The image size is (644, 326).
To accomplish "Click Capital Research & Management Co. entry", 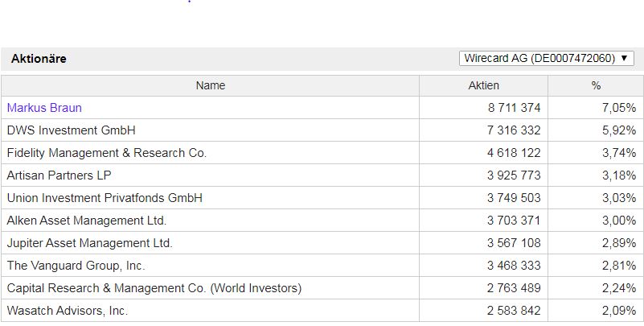I will 154,288.
